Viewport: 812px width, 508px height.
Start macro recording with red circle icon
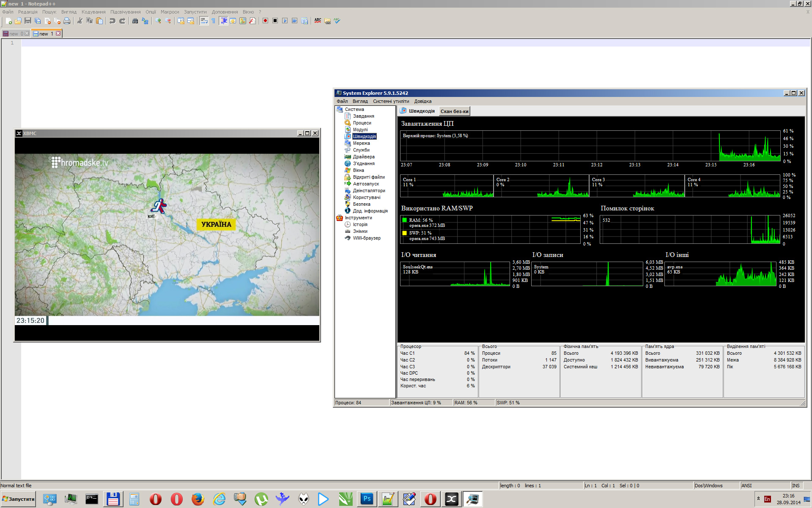(265, 21)
